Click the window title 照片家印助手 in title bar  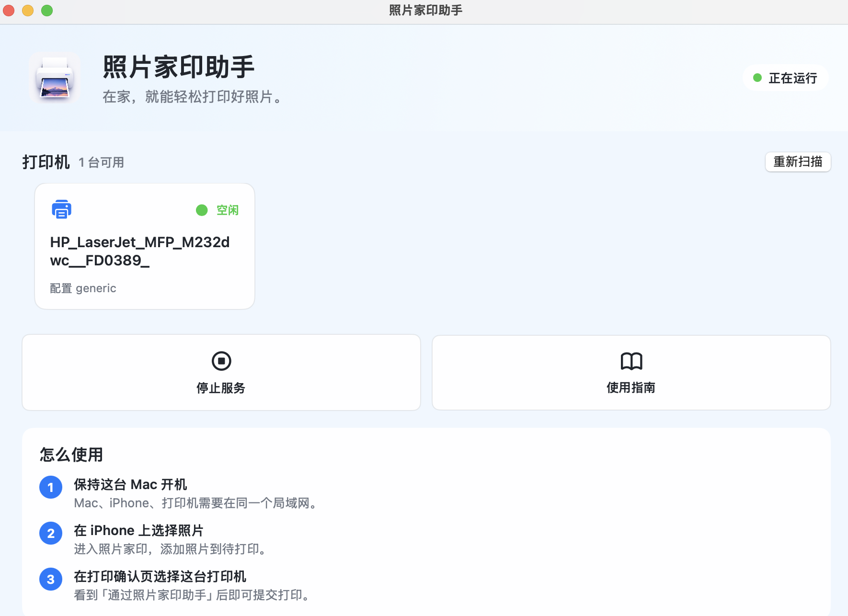[x=425, y=10]
